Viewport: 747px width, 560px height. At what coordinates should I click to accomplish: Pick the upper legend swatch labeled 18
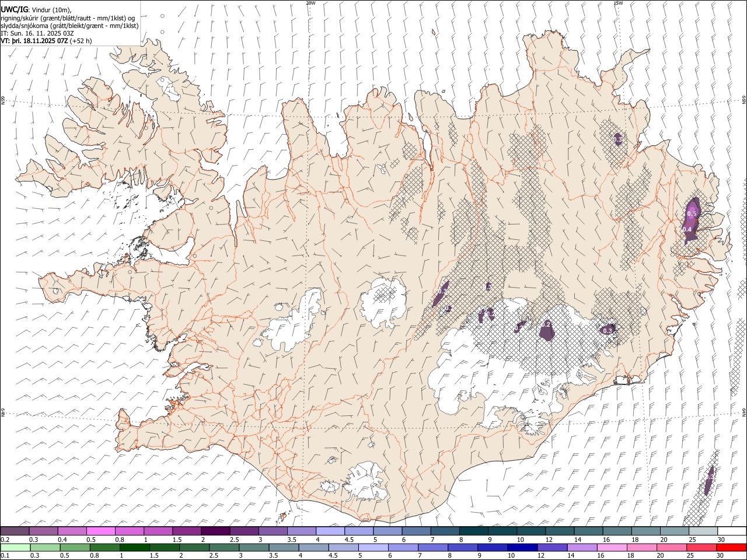coord(646,531)
